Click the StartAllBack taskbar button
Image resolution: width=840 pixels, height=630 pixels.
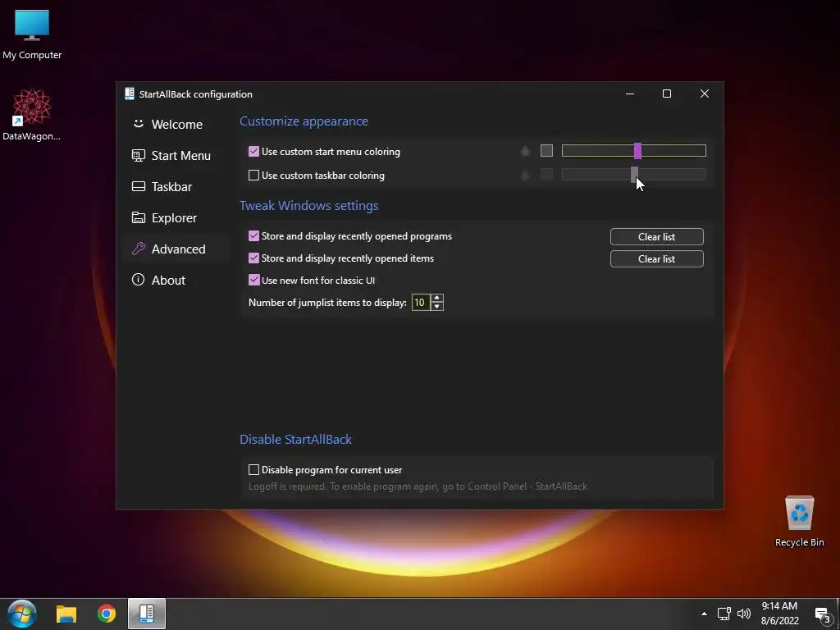(147, 614)
